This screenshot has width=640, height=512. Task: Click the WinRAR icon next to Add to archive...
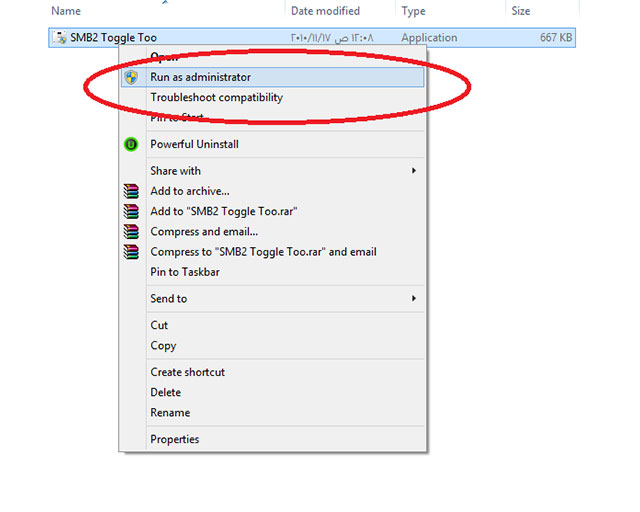tap(131, 191)
